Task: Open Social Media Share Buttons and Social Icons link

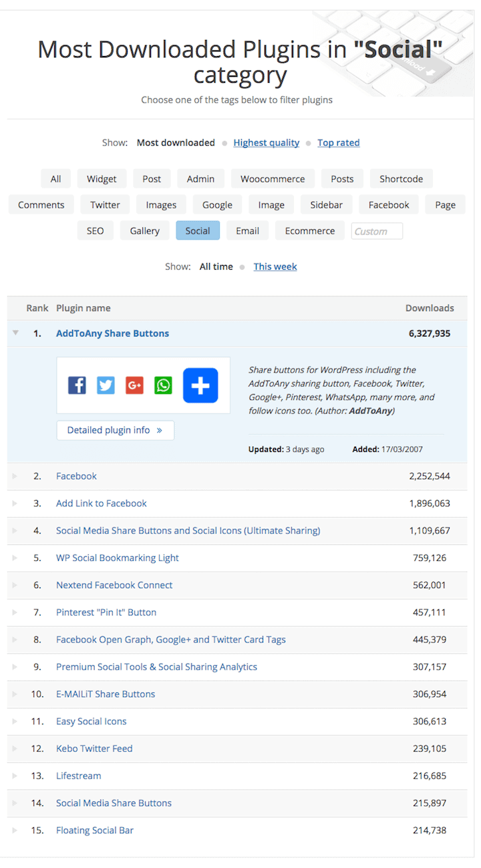Action: (188, 531)
